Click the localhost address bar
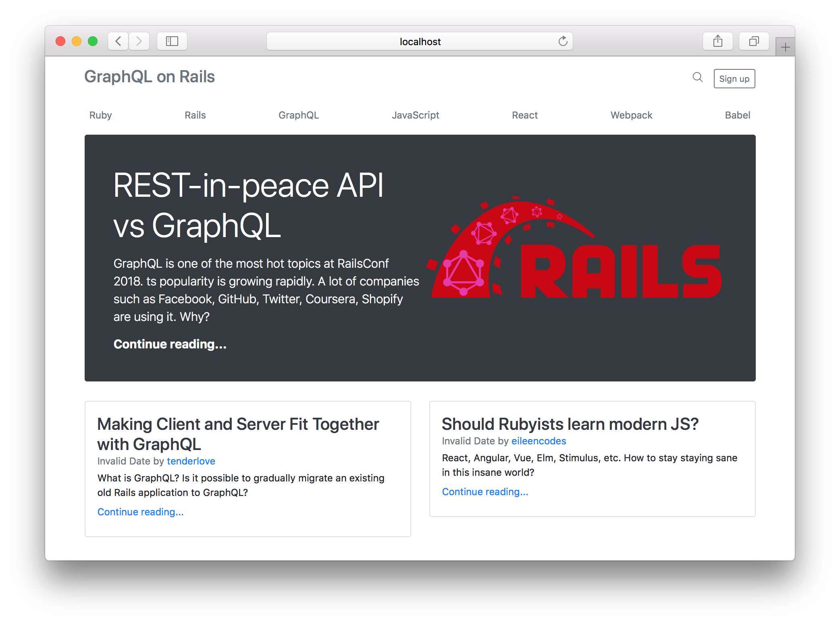Image resolution: width=840 pixels, height=625 pixels. [419, 42]
